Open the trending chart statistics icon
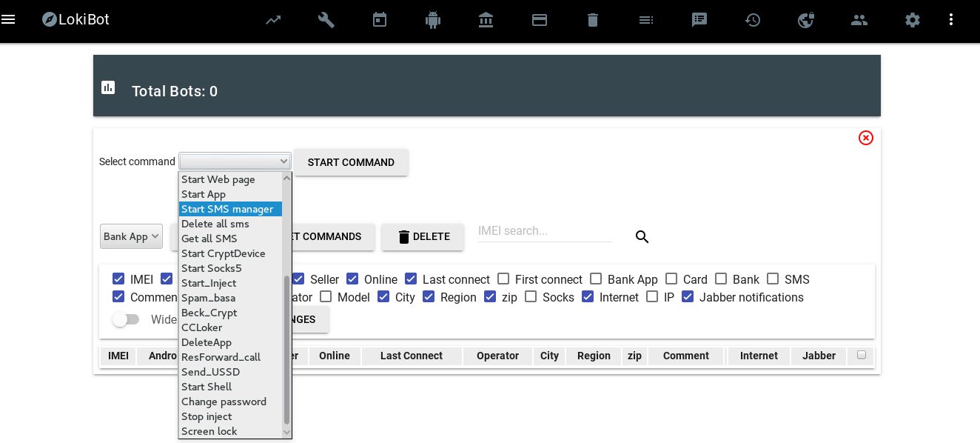Image resolution: width=980 pixels, height=443 pixels. tap(273, 21)
